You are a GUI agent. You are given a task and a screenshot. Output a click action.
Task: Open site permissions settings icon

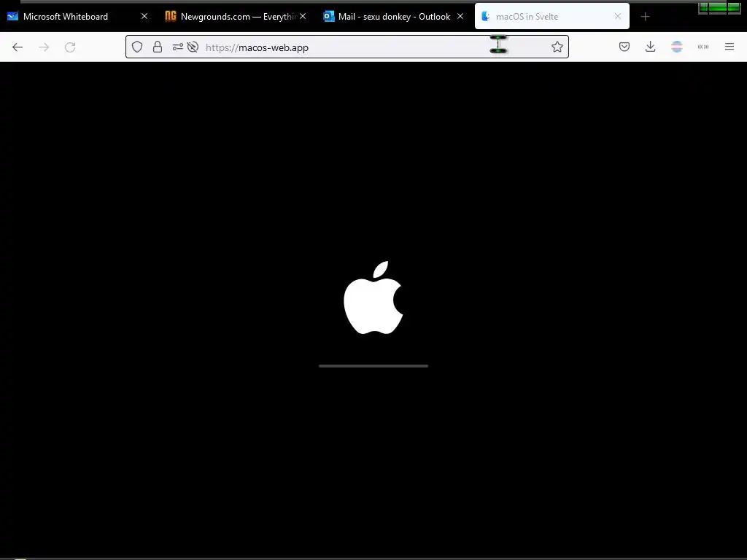[x=178, y=47]
